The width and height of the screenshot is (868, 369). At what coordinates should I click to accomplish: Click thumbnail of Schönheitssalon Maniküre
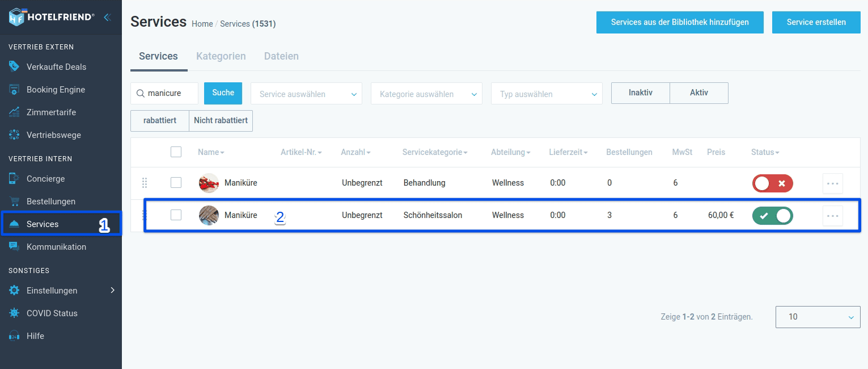tap(209, 215)
